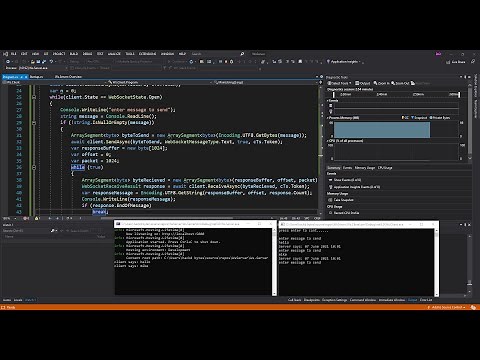Click the highlighted while keyword on line 36
This screenshot has width=480, height=360.
[x=78, y=167]
